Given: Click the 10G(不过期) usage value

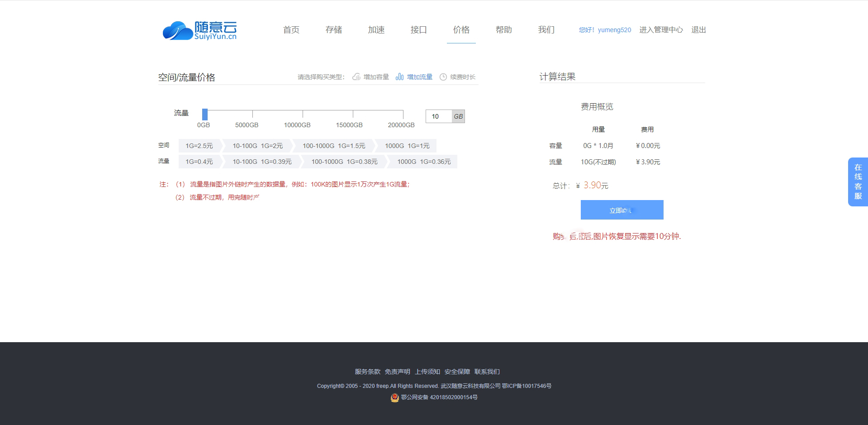Looking at the screenshot, I should click(x=598, y=162).
